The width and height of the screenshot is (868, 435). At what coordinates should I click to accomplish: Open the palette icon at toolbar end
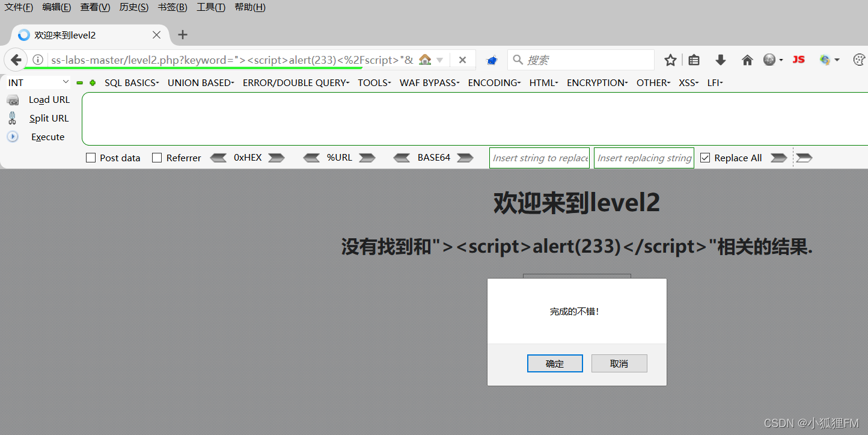pyautogui.click(x=860, y=60)
